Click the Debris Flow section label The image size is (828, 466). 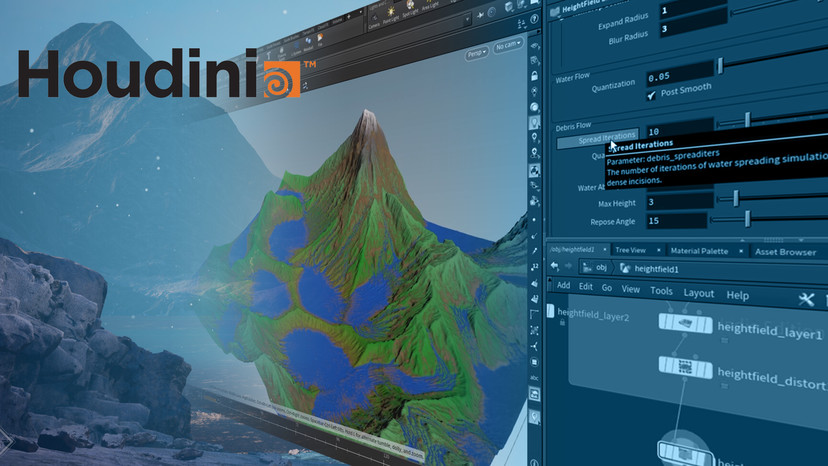[573, 126]
